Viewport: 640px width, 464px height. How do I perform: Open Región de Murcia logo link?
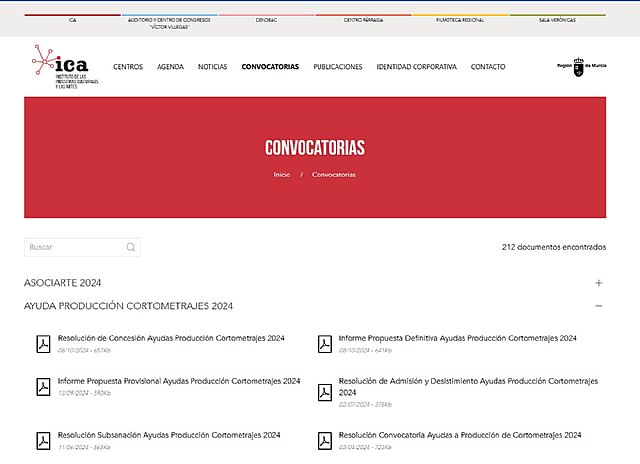[582, 67]
